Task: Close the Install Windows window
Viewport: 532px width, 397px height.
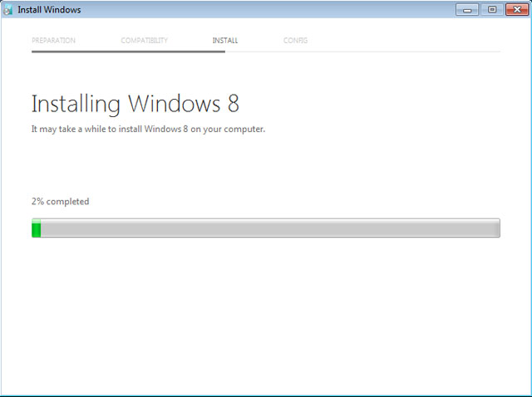Action: [515, 10]
